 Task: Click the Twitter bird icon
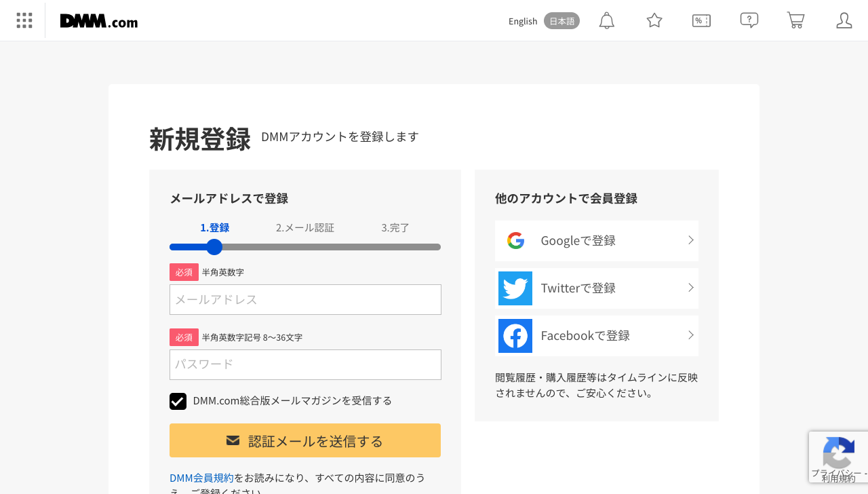515,288
